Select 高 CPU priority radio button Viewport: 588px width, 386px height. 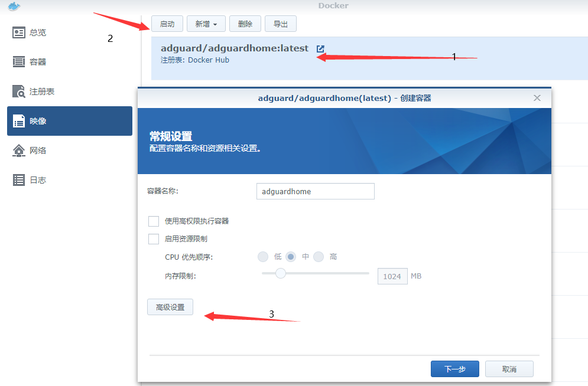click(319, 257)
